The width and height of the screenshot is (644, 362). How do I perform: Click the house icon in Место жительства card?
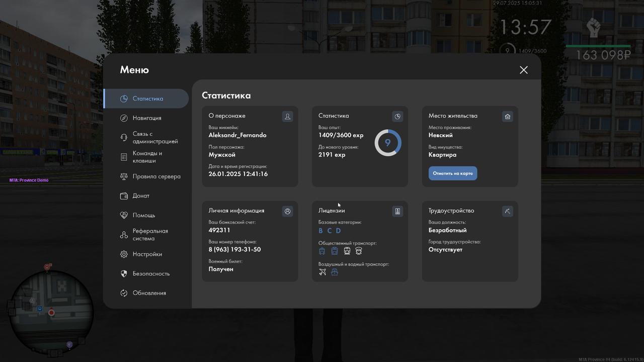[x=508, y=117]
